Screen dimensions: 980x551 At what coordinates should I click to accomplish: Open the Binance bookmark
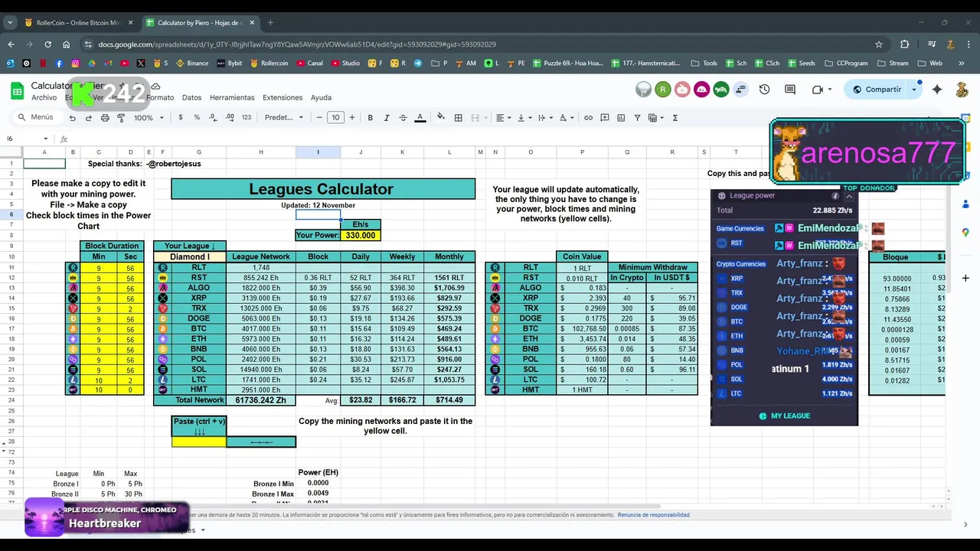(191, 64)
